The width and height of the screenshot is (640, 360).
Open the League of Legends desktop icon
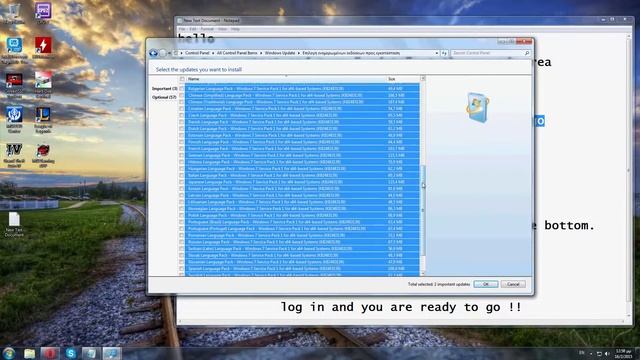[x=43, y=120]
